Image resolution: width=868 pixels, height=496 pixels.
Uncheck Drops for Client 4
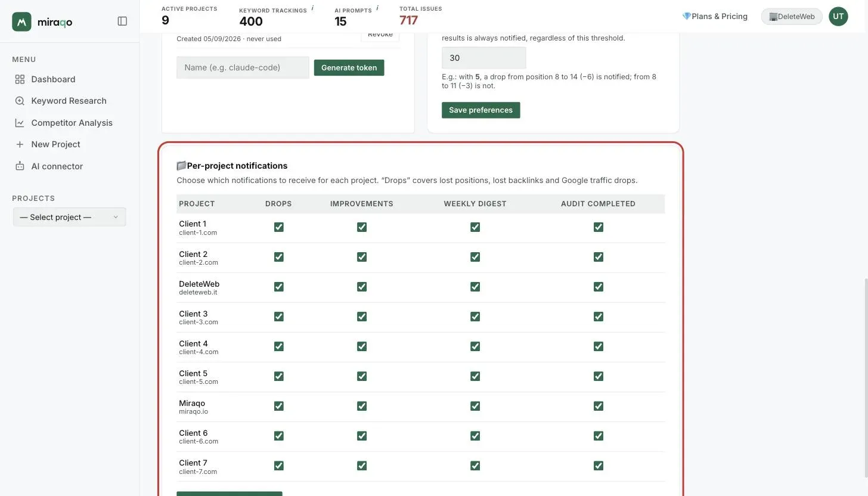click(x=278, y=346)
